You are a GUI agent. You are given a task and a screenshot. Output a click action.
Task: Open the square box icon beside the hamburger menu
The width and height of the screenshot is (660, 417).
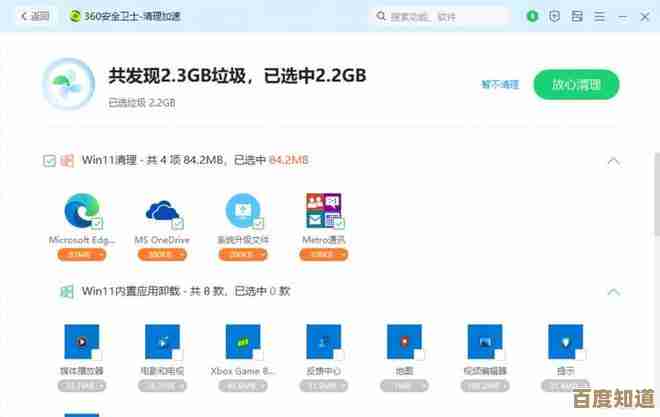coord(577,16)
